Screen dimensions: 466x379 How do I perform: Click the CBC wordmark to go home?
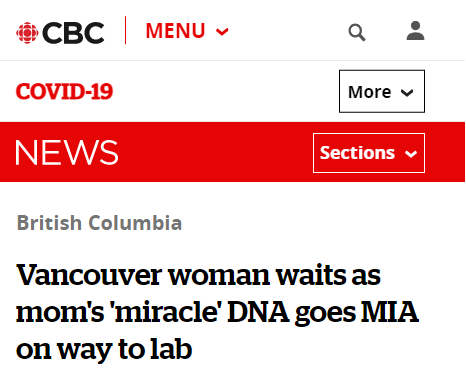(73, 33)
